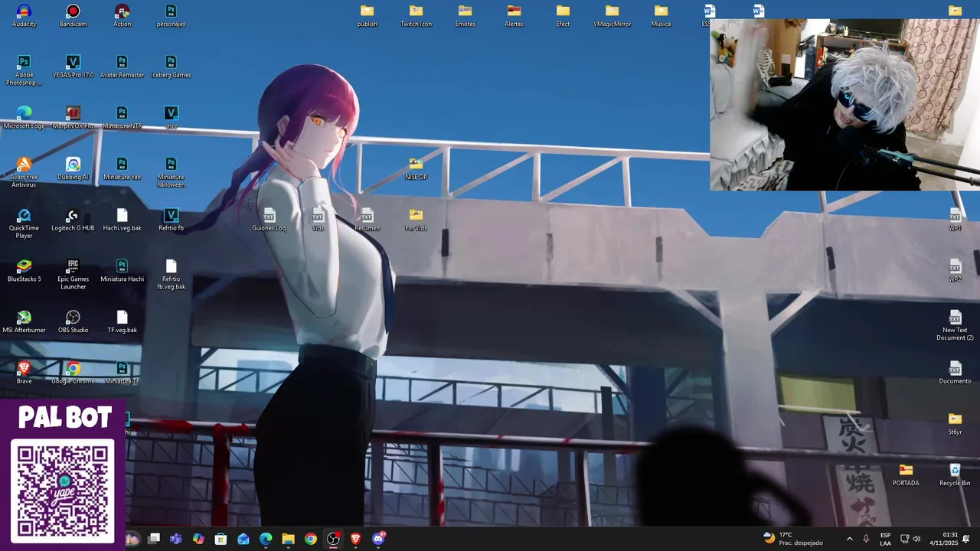Select the Microsoft Edge desktop shortcut

click(24, 118)
